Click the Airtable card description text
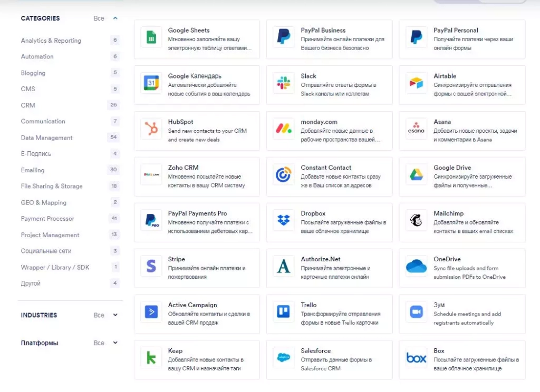This screenshot has height=392, width=540. (472, 90)
